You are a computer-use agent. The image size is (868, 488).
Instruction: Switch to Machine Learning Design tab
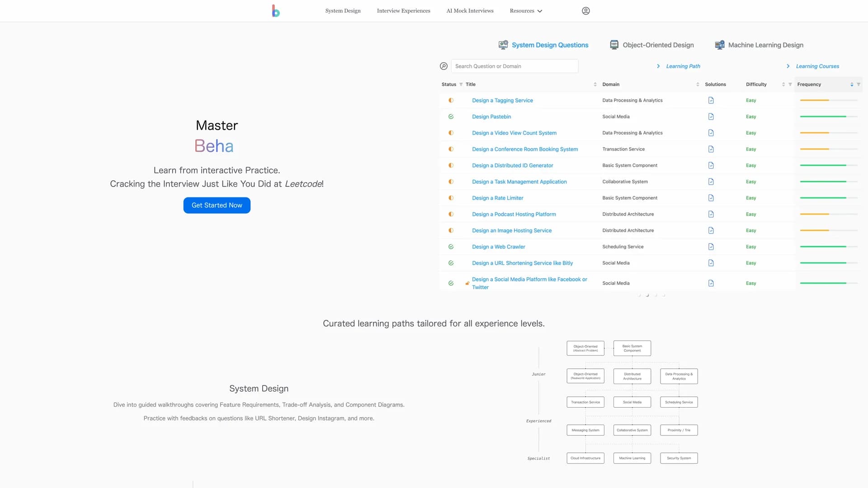click(765, 45)
